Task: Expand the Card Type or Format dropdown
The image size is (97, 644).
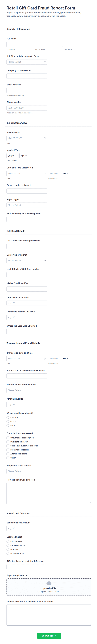Action: pos(27,260)
